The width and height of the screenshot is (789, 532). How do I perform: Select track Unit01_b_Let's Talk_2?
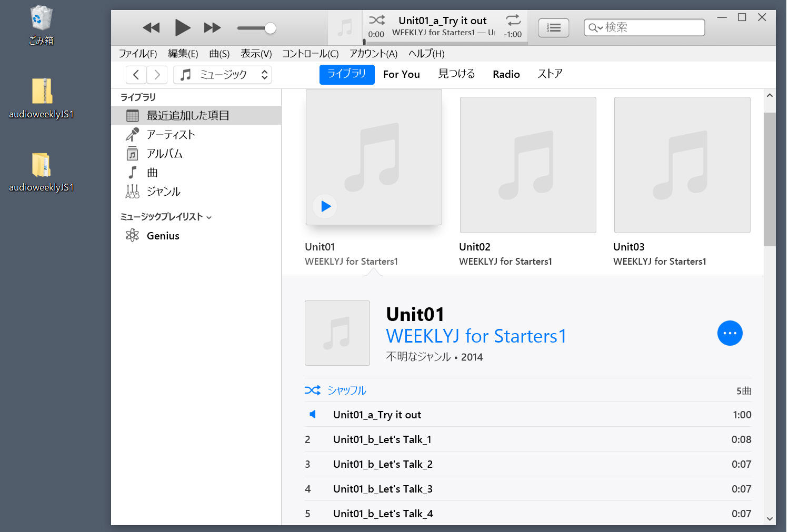(x=528, y=464)
